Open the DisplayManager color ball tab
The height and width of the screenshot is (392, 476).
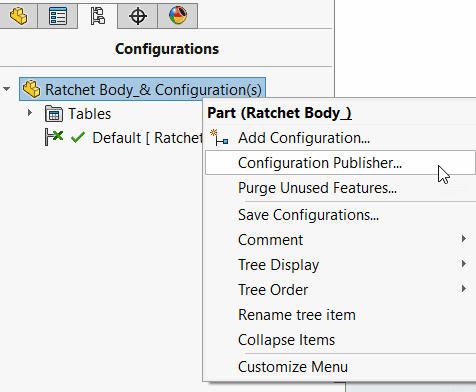[x=178, y=16]
